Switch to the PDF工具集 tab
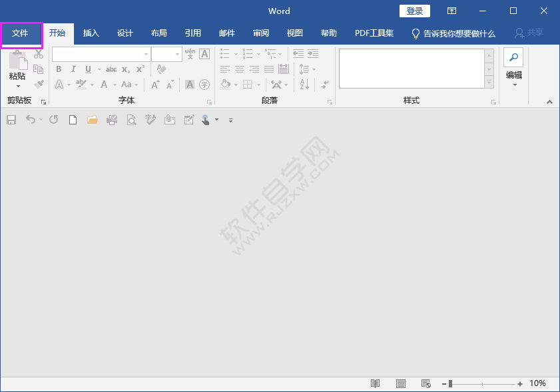The height and width of the screenshot is (392, 560). click(374, 33)
